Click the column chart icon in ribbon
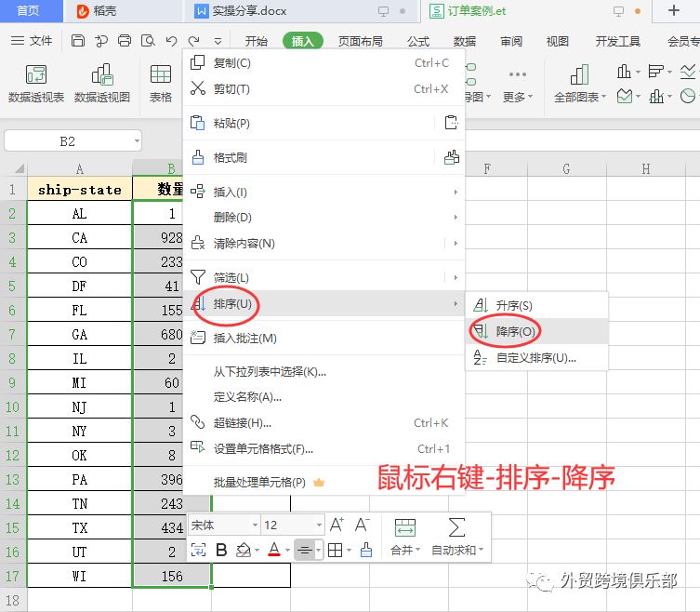 [624, 71]
